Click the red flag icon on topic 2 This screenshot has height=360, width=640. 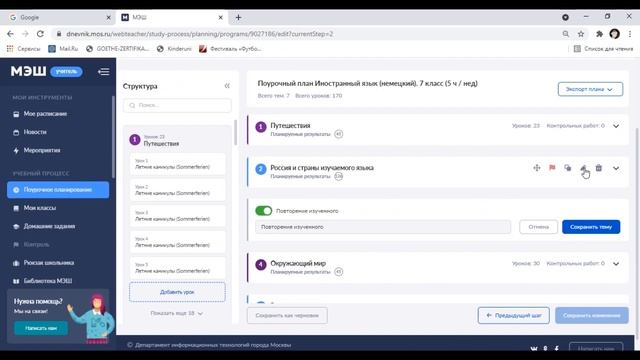coord(552,168)
